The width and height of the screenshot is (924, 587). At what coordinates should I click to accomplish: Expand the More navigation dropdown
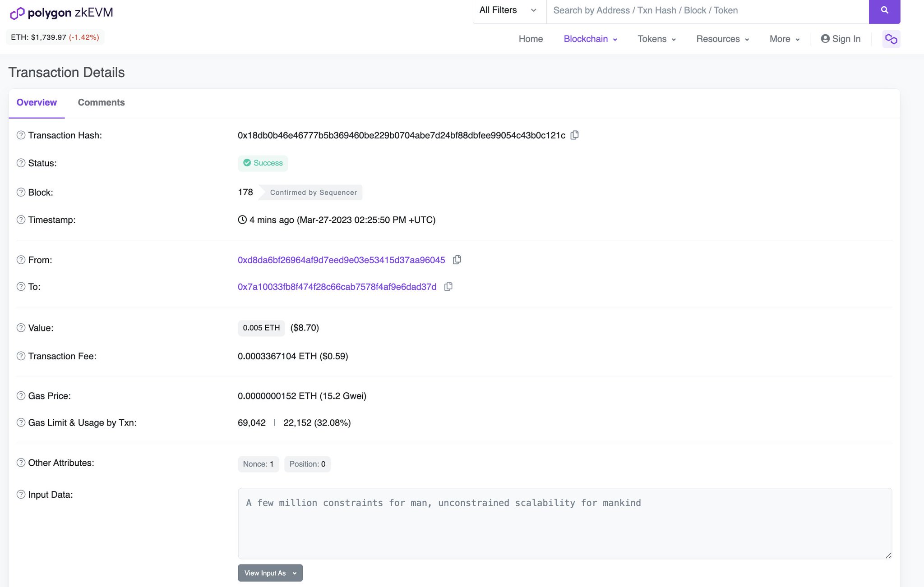[x=784, y=39]
